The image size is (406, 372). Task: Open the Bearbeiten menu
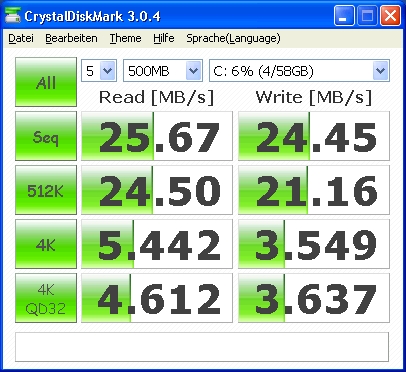coord(71,38)
